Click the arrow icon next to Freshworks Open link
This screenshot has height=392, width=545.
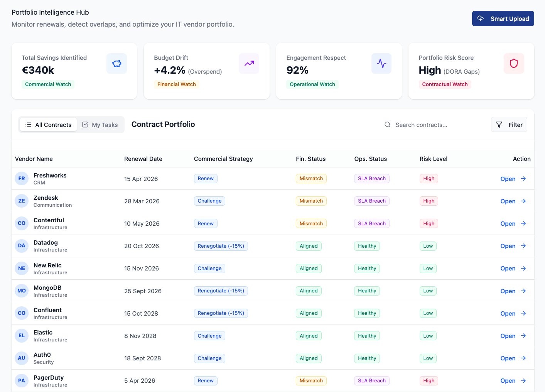(523, 179)
